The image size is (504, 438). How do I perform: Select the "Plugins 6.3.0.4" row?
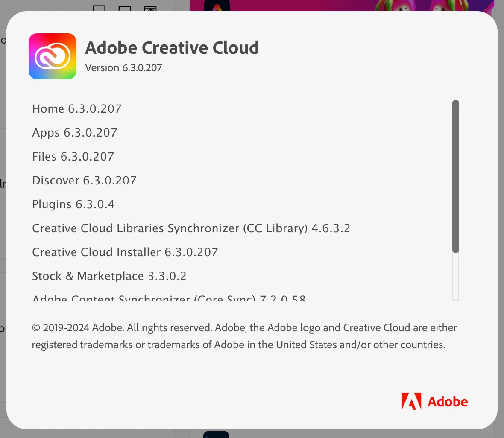[x=73, y=204]
